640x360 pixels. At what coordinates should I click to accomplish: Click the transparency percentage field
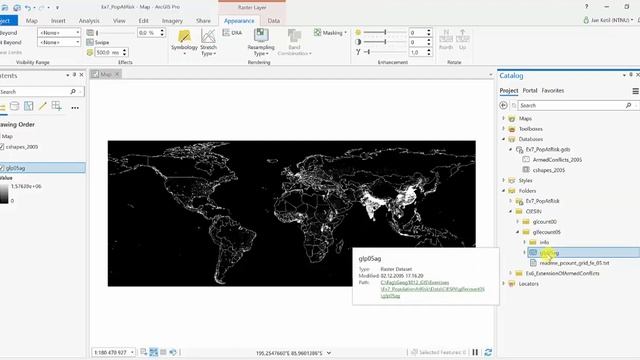(148, 33)
